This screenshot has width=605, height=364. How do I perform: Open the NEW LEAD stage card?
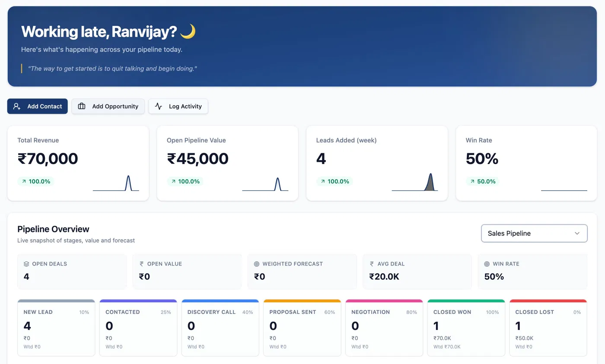pos(56,328)
